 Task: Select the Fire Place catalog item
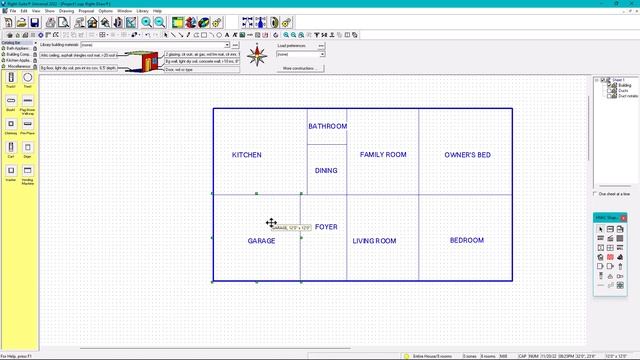[x=27, y=127]
